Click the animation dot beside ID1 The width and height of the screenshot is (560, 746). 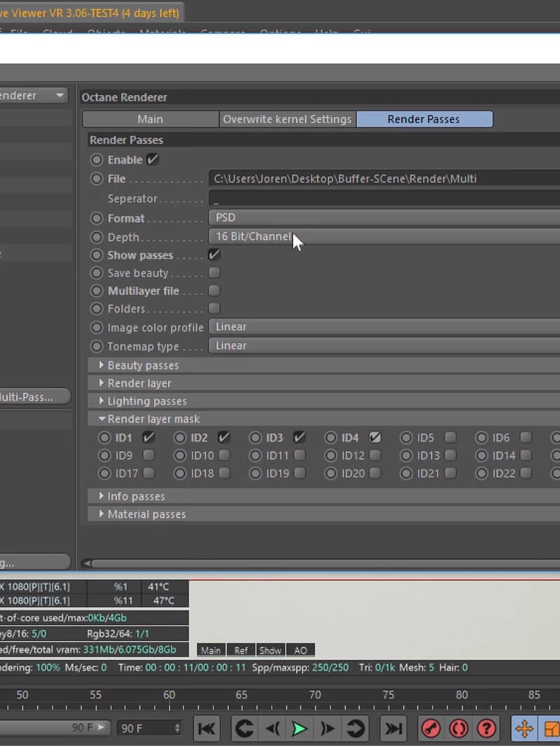pos(104,437)
